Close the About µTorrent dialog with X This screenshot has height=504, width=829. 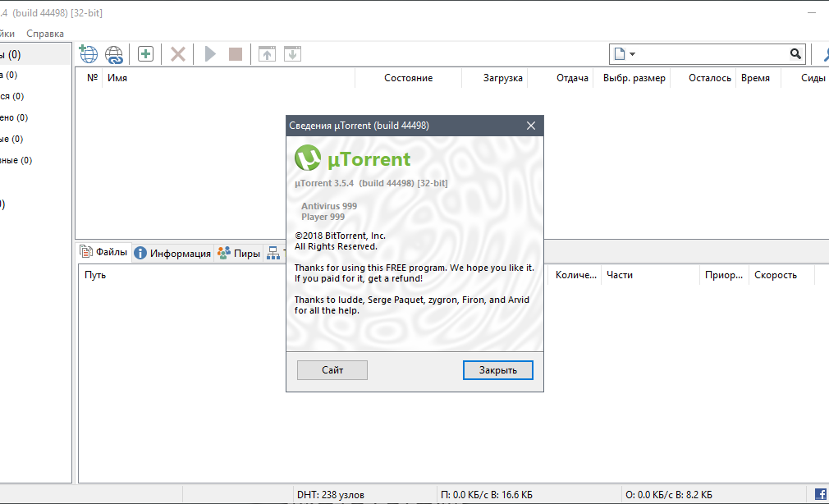coord(531,126)
